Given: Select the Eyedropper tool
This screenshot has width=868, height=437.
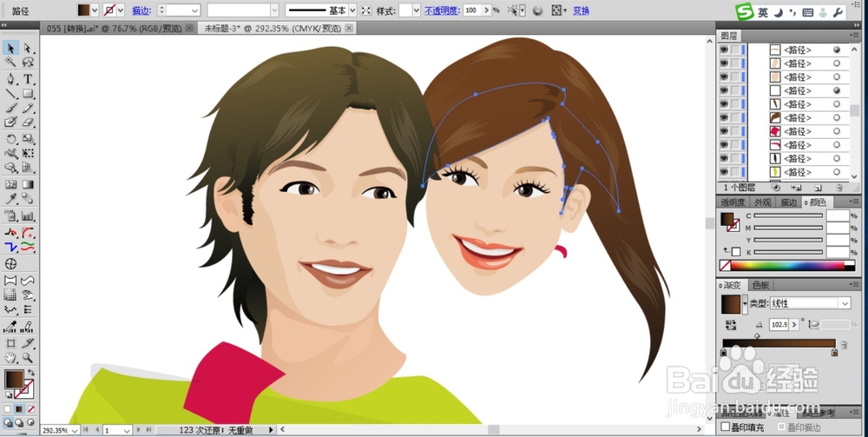Looking at the screenshot, I should (10, 199).
